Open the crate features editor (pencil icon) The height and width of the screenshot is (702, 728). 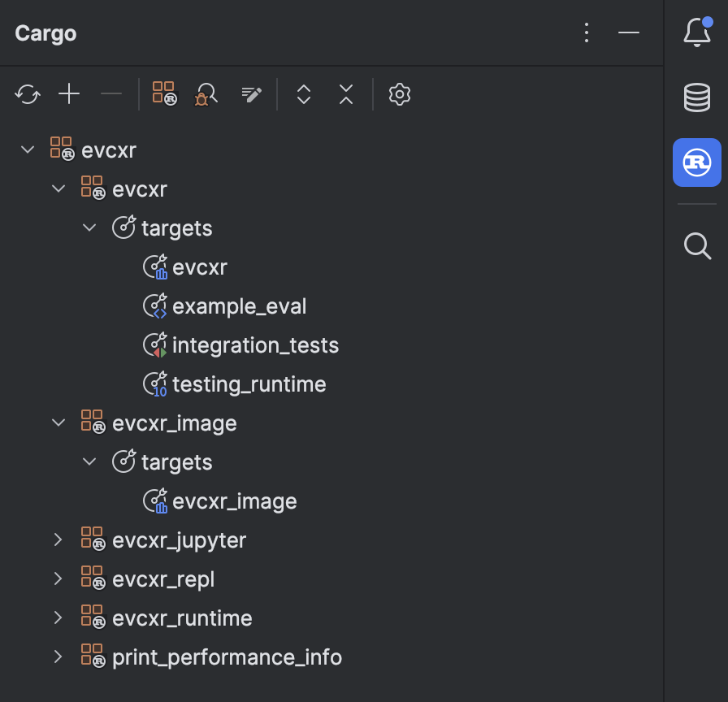coord(251,93)
